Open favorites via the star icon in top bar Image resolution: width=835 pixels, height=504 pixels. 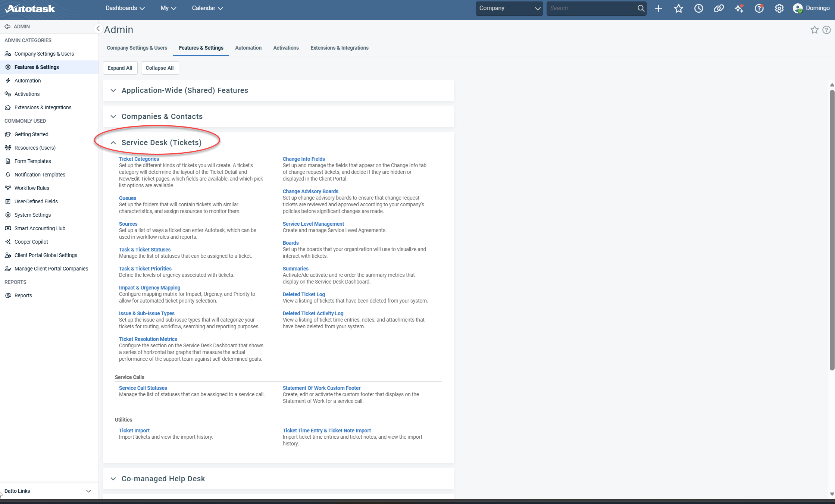tap(679, 8)
